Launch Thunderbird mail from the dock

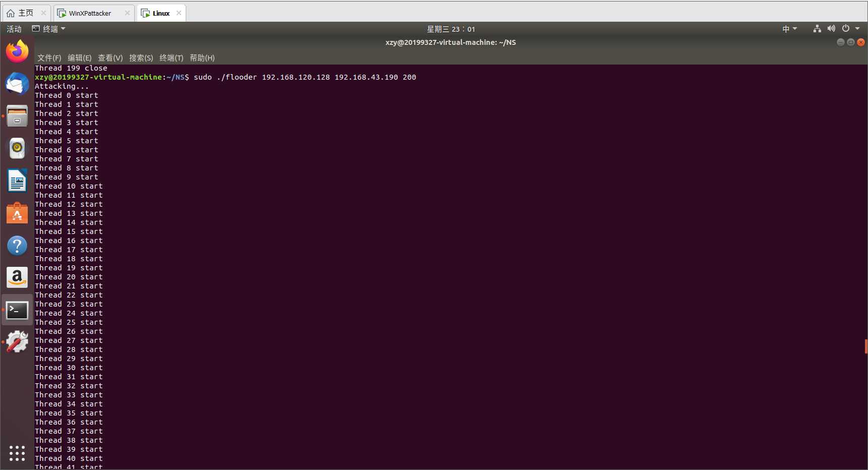(17, 84)
